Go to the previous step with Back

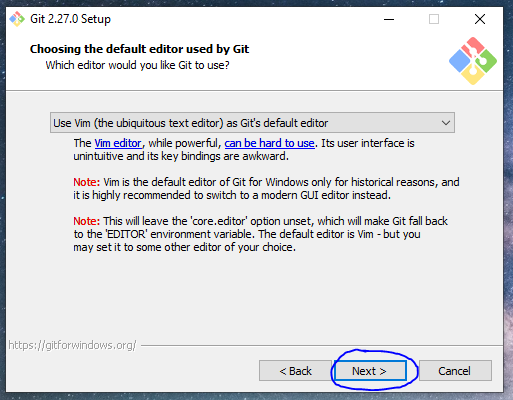295,371
